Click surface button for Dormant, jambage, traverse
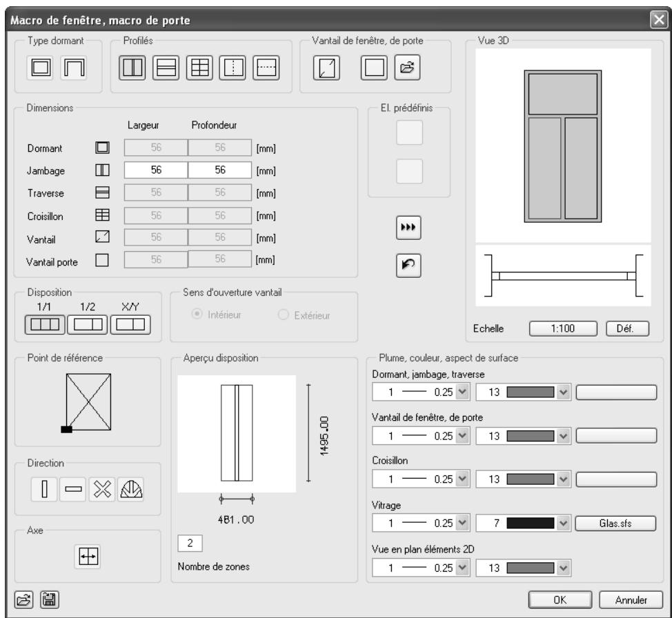 point(616,392)
